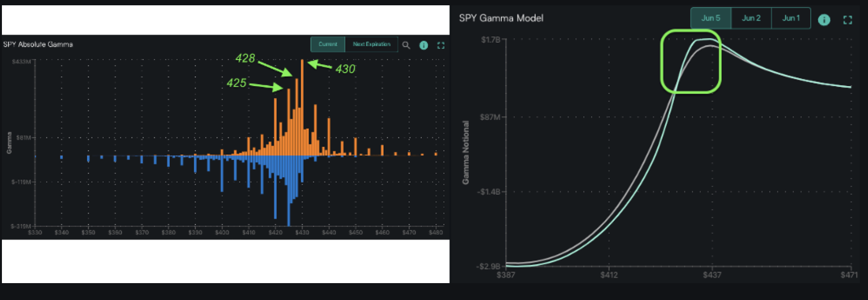This screenshot has width=868, height=300.
Task: Select the tallest orange gamma bar
Action: pos(302,108)
